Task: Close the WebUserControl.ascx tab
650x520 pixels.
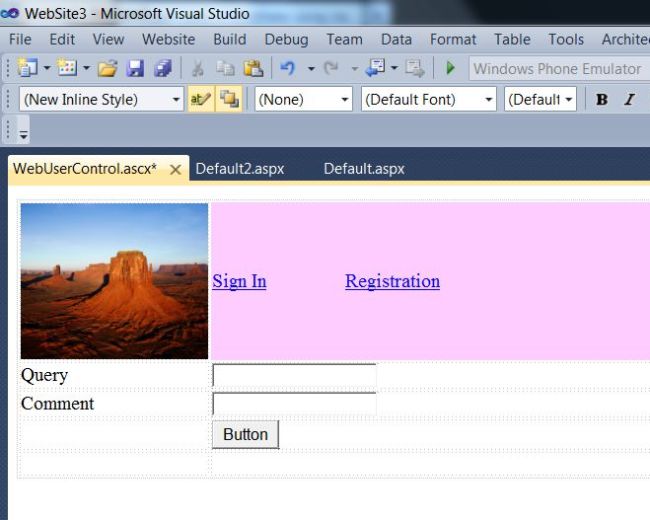Action: 175,170
